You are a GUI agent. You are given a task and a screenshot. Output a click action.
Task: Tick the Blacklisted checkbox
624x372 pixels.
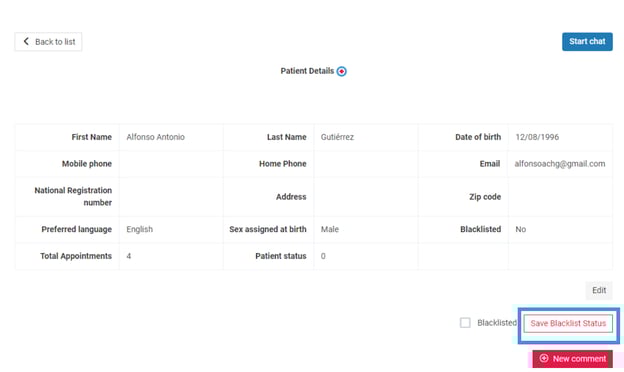tap(465, 323)
